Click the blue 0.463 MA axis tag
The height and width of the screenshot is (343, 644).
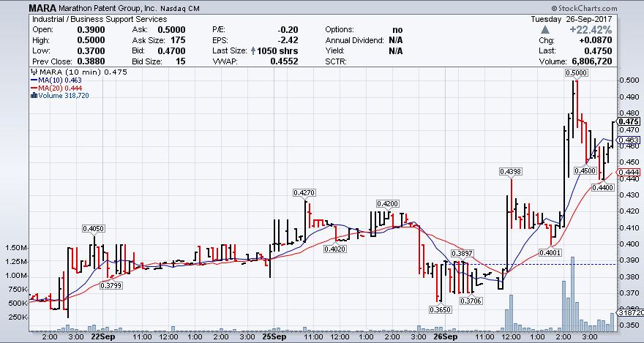click(x=629, y=140)
